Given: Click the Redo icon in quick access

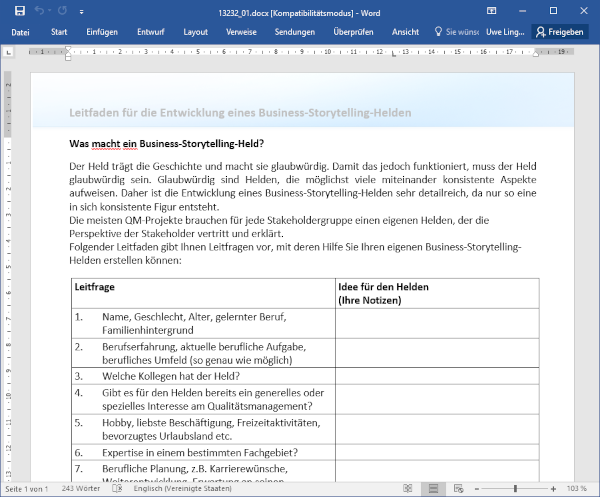Looking at the screenshot, I should tap(63, 11).
